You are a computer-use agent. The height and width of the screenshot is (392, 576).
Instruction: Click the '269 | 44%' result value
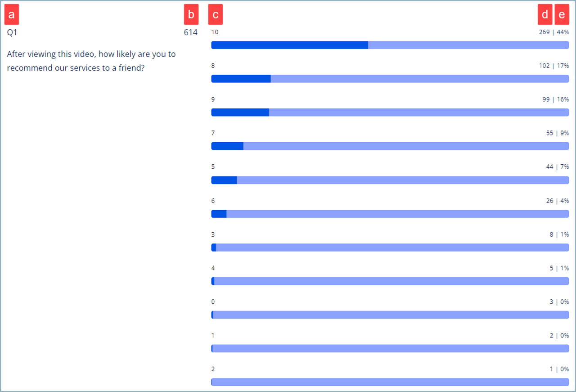click(x=554, y=32)
